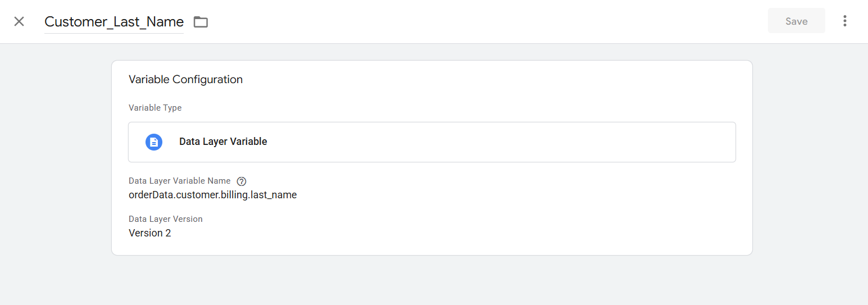Image resolution: width=868 pixels, height=305 pixels.
Task: Open the folder icon next to variable name
Action: (201, 22)
